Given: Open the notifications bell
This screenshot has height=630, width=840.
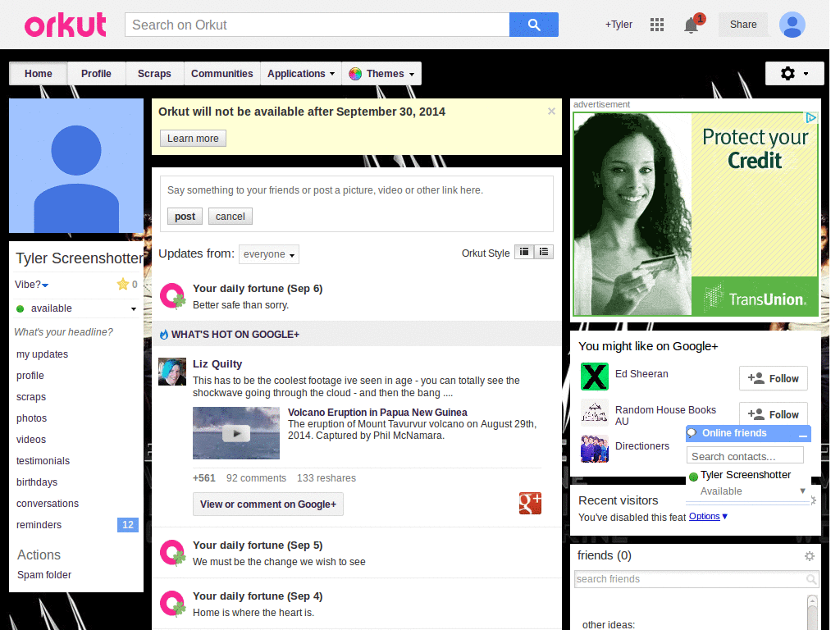Looking at the screenshot, I should pyautogui.click(x=691, y=25).
